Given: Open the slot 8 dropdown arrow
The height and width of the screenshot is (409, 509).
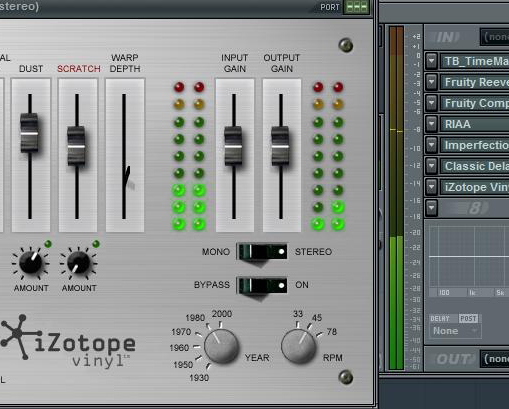Looking at the screenshot, I should [432, 208].
